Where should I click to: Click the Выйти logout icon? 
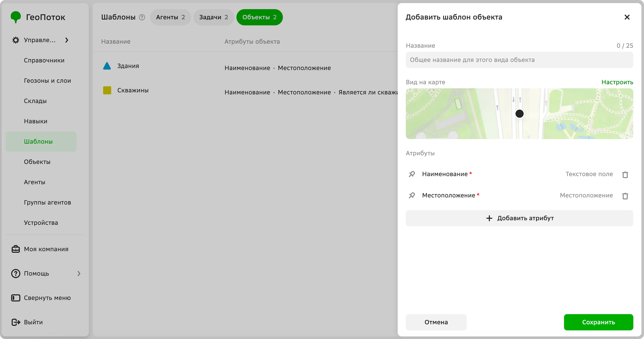(16, 322)
